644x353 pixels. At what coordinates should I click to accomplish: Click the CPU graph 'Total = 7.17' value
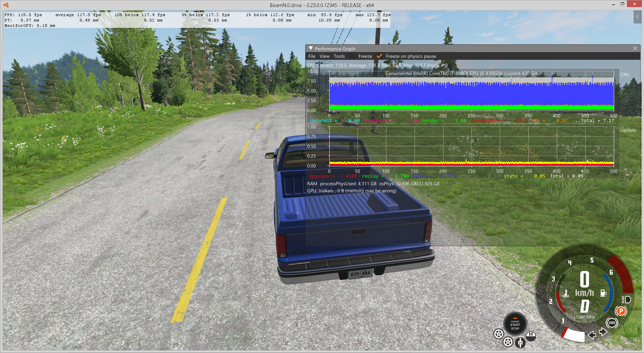597,121
